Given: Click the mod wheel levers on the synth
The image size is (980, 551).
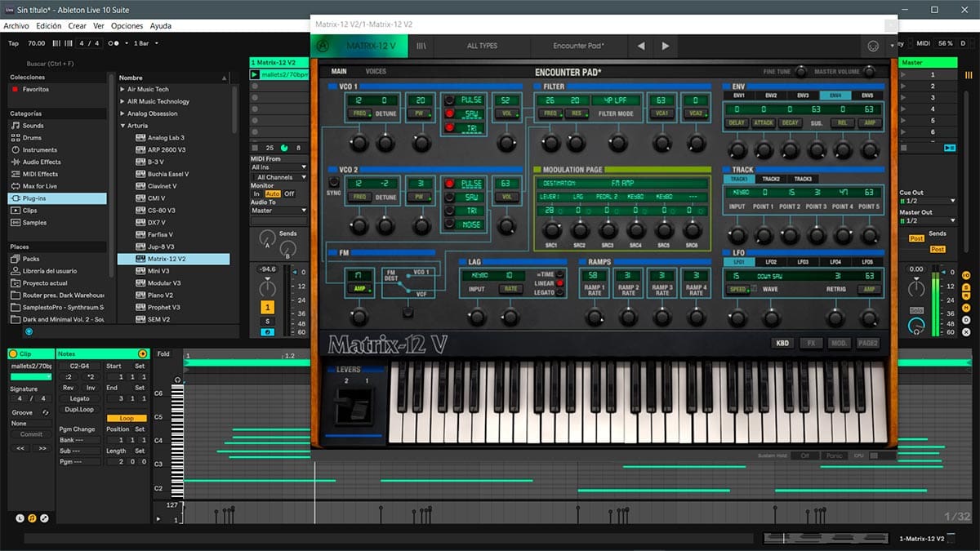Looking at the screenshot, I should point(355,406).
